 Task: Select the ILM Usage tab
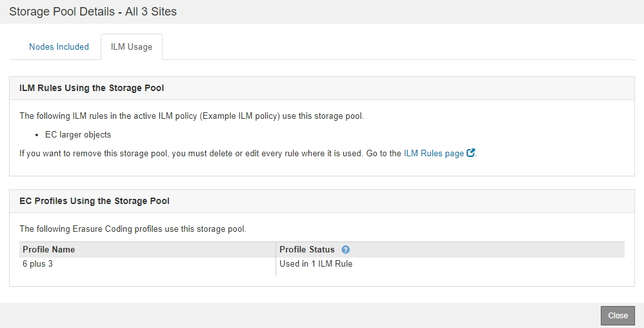[132, 47]
